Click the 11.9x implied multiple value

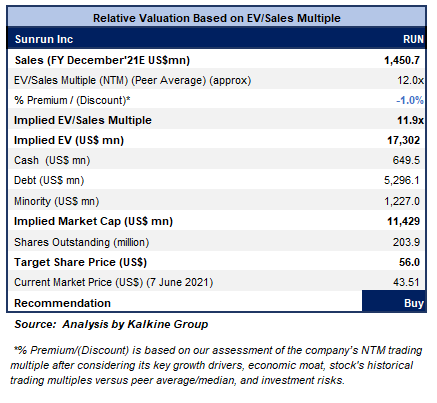(410, 120)
